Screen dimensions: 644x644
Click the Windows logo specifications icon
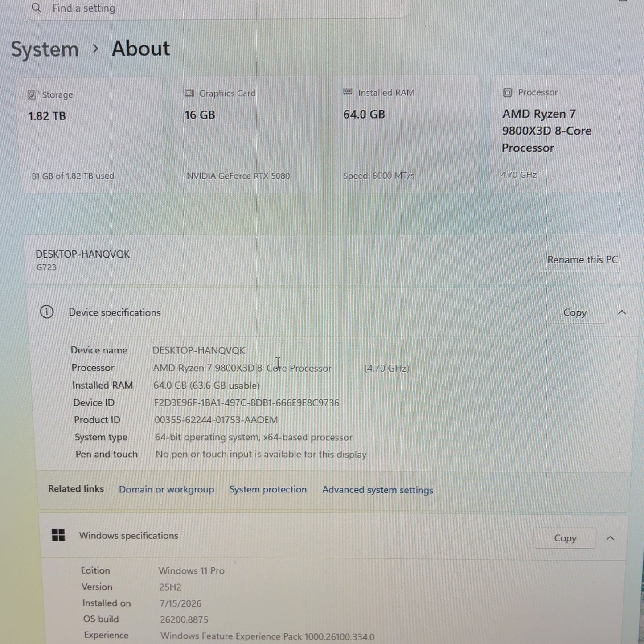click(58, 535)
